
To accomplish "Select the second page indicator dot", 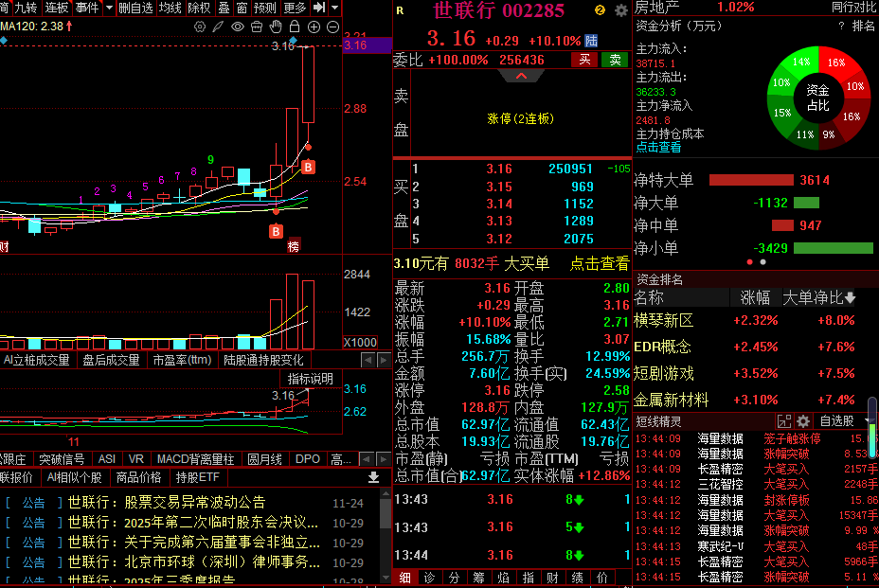I will pos(762,261).
